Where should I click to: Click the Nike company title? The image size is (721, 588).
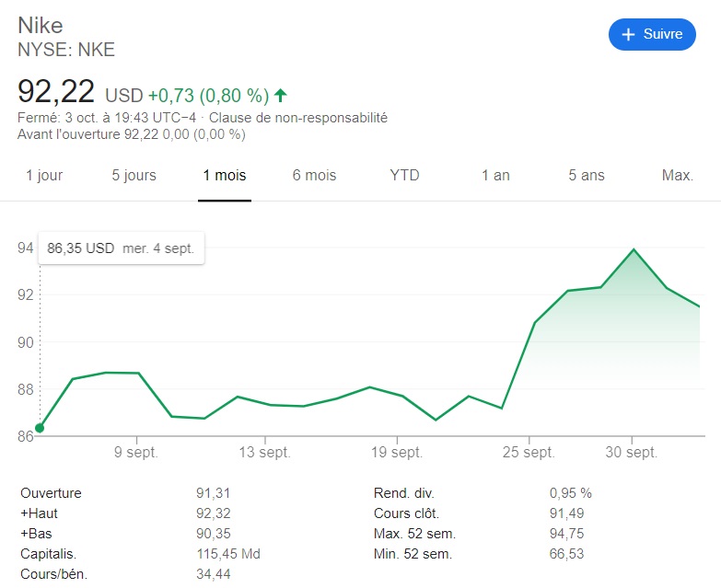[41, 25]
